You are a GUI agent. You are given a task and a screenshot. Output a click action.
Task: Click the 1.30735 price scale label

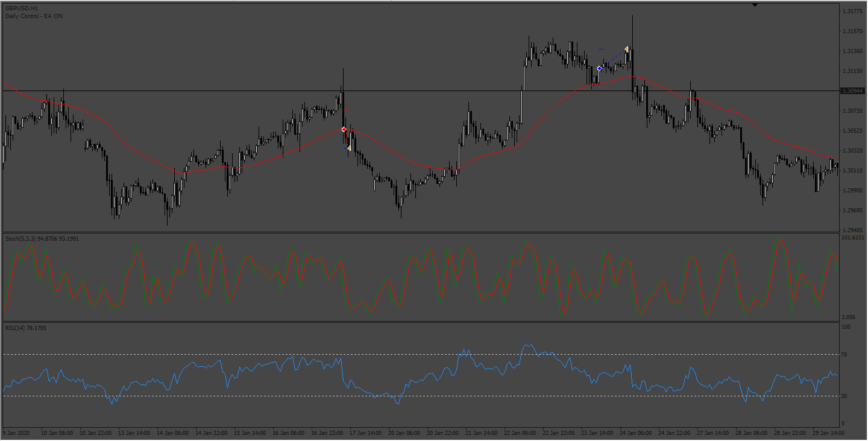tap(852, 111)
